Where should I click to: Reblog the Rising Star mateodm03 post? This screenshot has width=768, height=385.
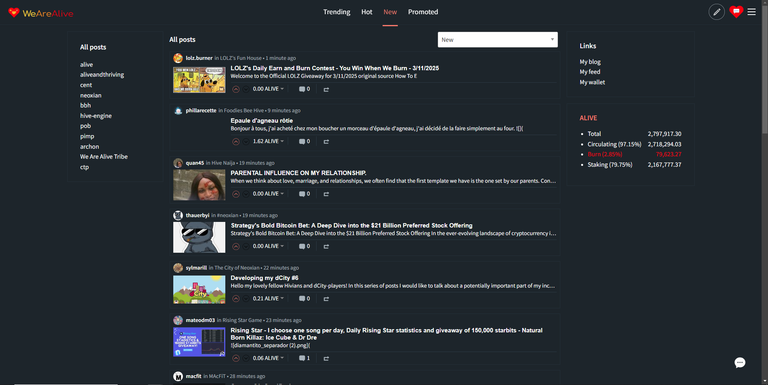[x=326, y=359]
